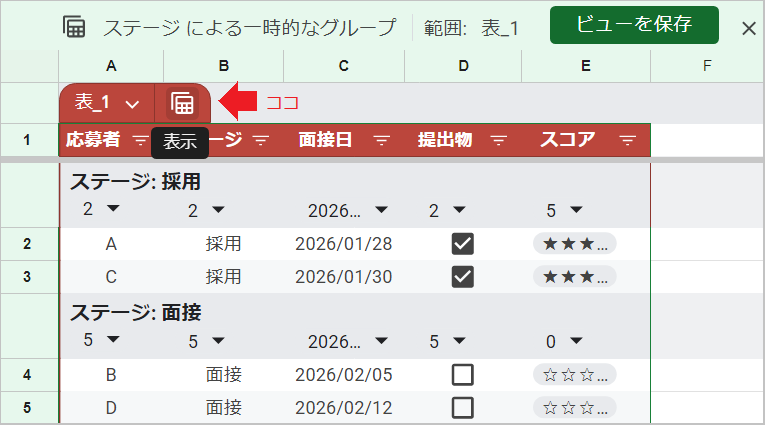765x425 pixels.
Task: Open filter icon on スコア header
Action: pyautogui.click(x=627, y=141)
